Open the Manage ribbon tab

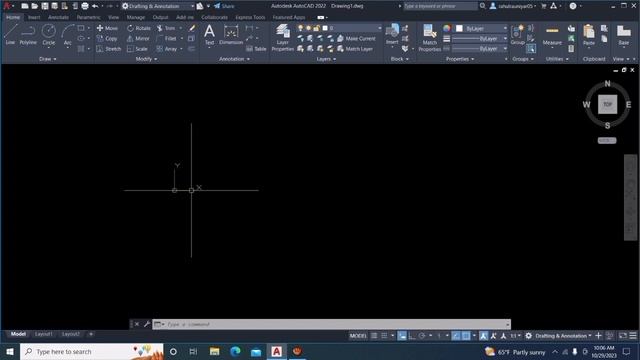[136, 17]
